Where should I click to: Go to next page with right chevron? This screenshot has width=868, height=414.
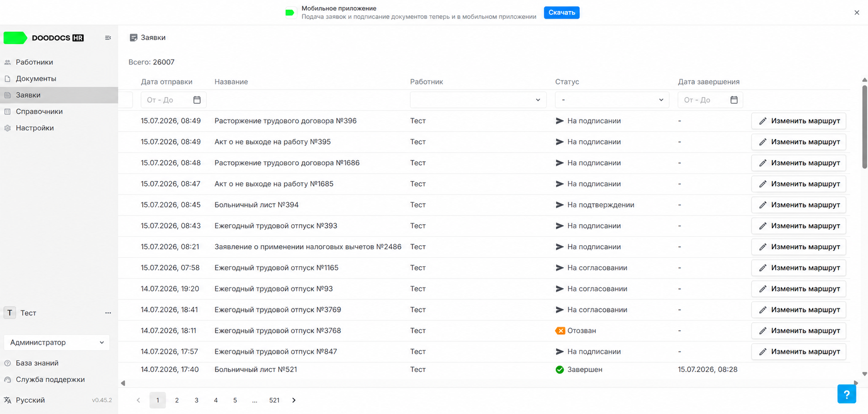[294, 400]
